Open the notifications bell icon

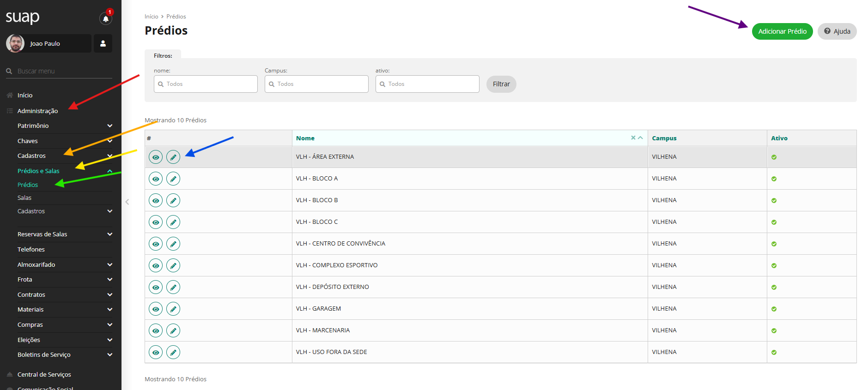click(106, 18)
